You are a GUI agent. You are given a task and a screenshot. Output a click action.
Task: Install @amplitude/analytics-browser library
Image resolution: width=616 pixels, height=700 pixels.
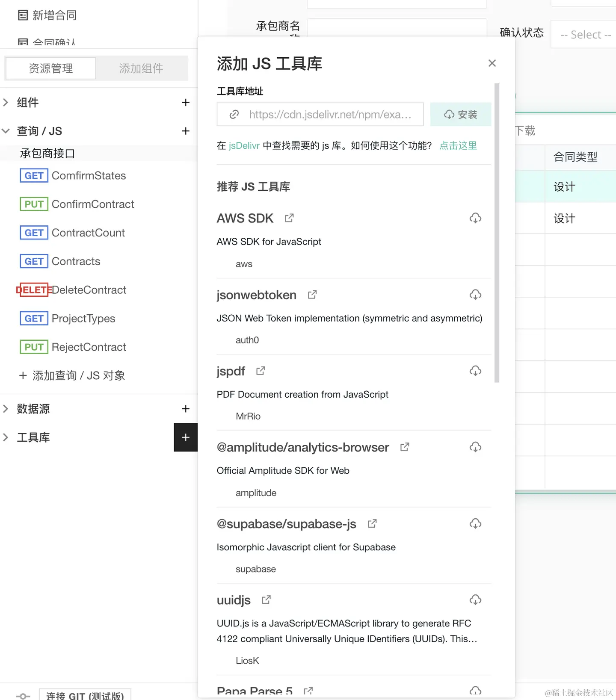tap(475, 447)
